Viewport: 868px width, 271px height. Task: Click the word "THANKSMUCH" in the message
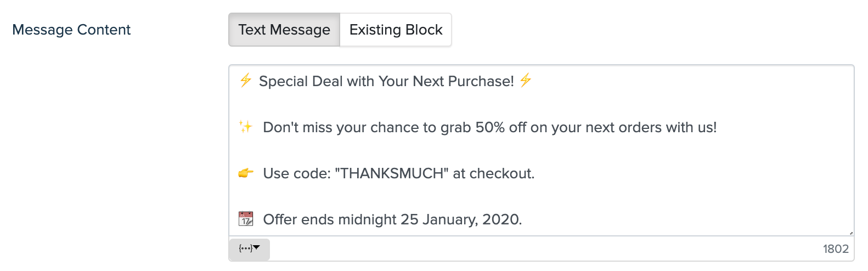pyautogui.click(x=392, y=173)
